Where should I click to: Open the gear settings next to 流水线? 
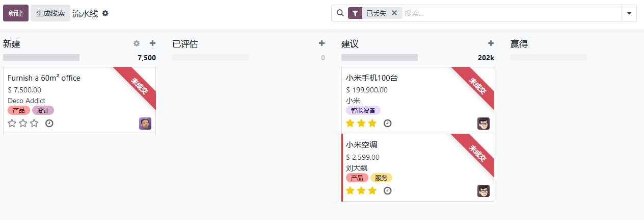pos(105,13)
